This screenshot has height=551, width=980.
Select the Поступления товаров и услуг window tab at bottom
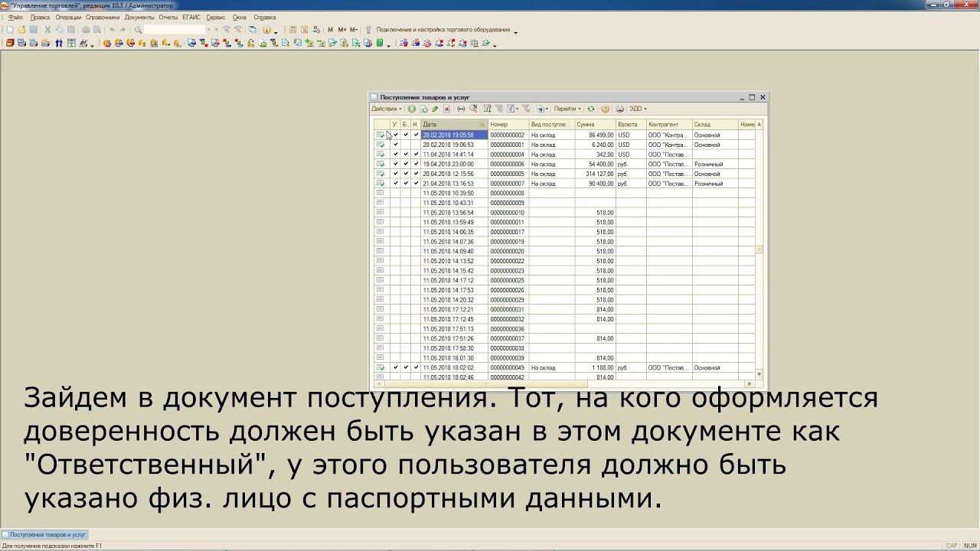tap(44, 535)
